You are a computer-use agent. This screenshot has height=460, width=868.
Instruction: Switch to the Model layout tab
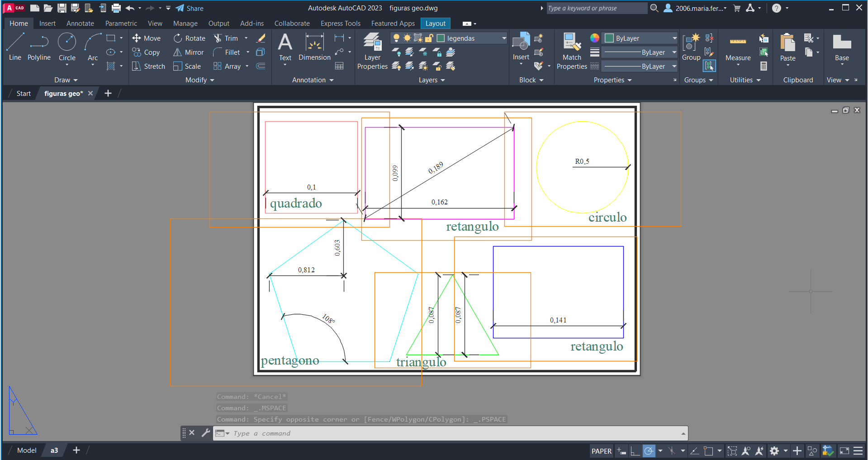point(27,451)
